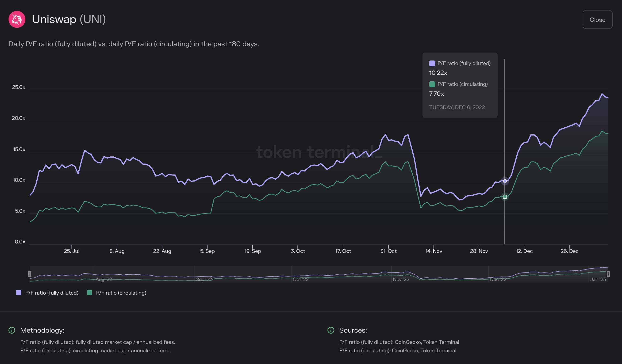
Task: Click the purple data point marker on Dec 6
Action: tap(505, 181)
